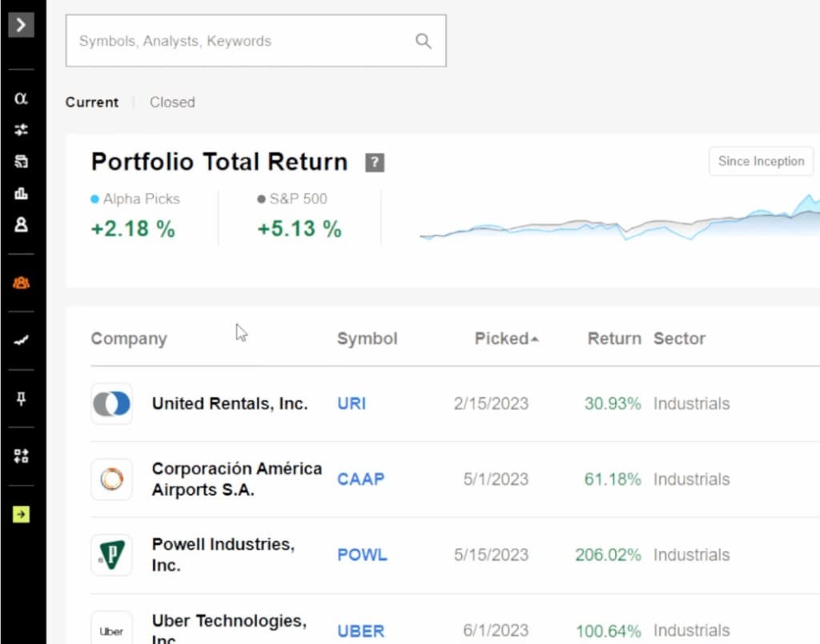Open Uber Technologies company name
Screen dimensions: 820x644
click(230, 630)
